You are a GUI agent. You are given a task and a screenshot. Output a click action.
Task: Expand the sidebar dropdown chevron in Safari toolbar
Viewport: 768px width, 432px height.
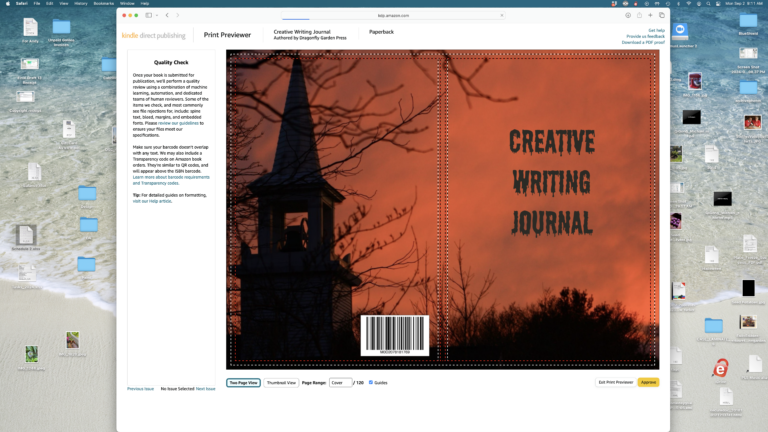coord(156,15)
